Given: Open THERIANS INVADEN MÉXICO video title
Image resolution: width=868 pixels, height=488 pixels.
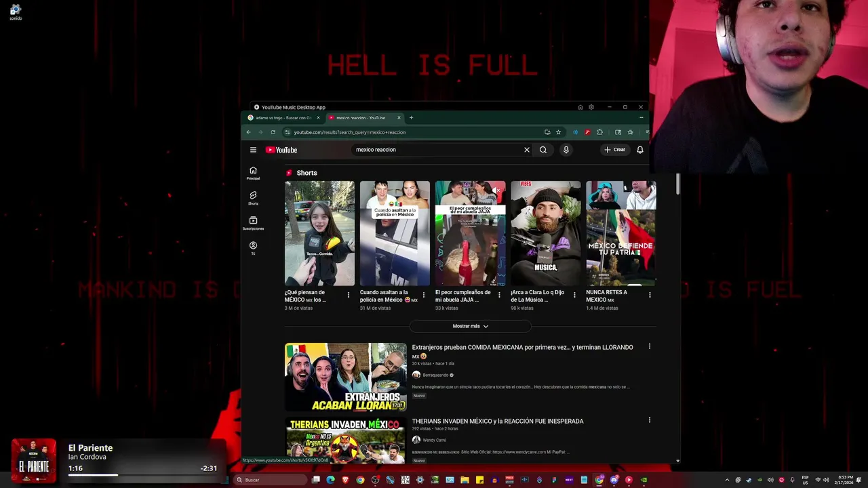Looking at the screenshot, I should pyautogui.click(x=498, y=421).
